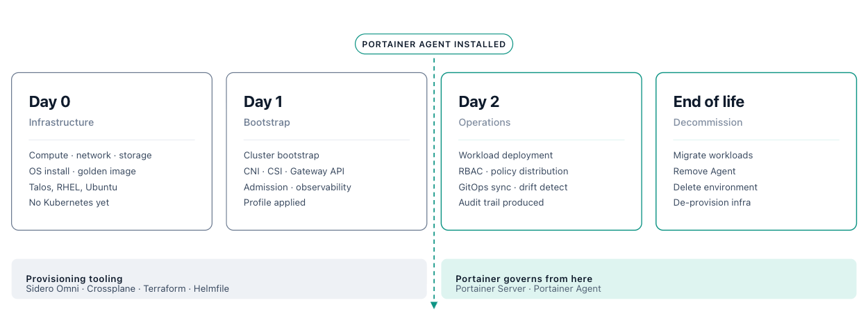Screen dimensions: 868x314
Task: Select 'Portainer Server · Portainer Agent' text
Action: tap(528, 288)
